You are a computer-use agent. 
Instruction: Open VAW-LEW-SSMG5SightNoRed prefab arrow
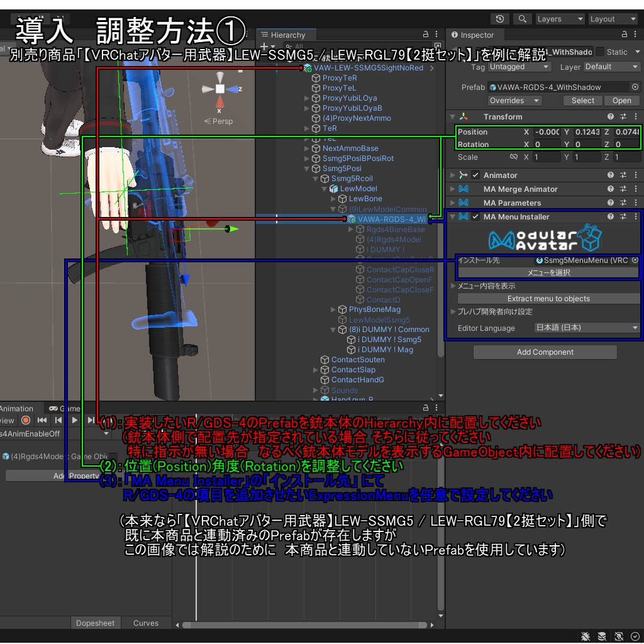[x=432, y=68]
